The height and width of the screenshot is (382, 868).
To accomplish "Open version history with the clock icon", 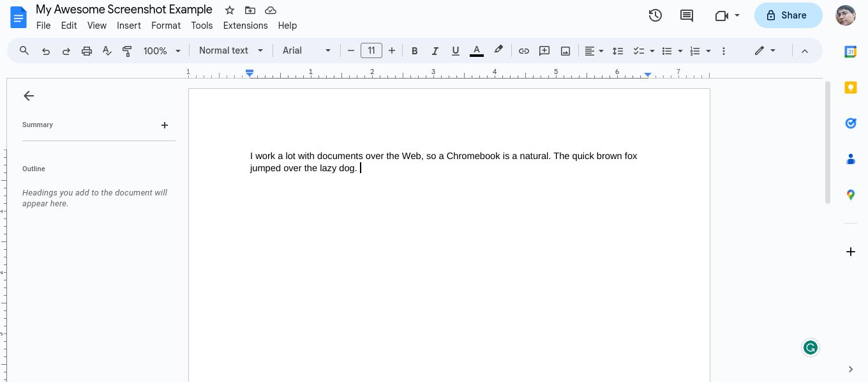I will coord(655,15).
